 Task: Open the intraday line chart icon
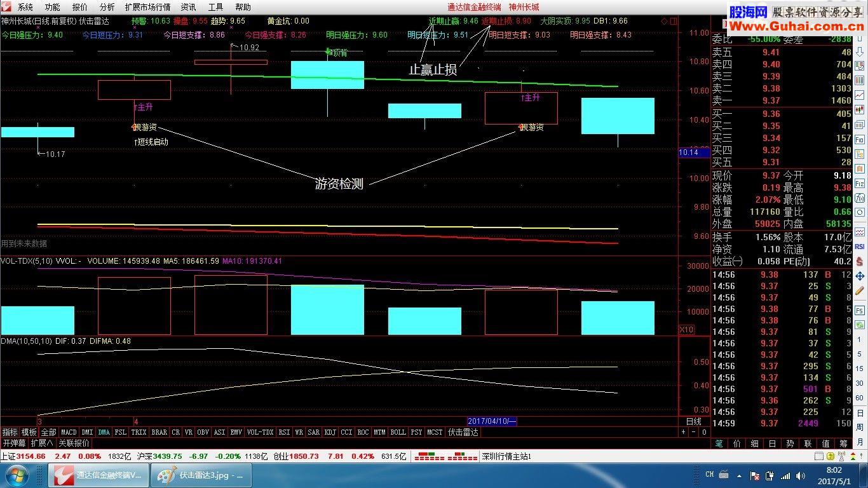pyautogui.click(x=860, y=95)
